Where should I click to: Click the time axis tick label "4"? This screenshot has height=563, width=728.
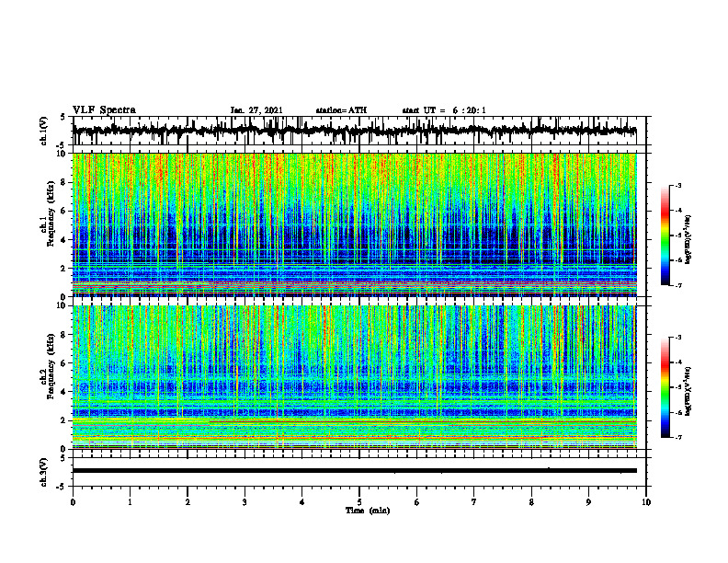click(x=302, y=502)
